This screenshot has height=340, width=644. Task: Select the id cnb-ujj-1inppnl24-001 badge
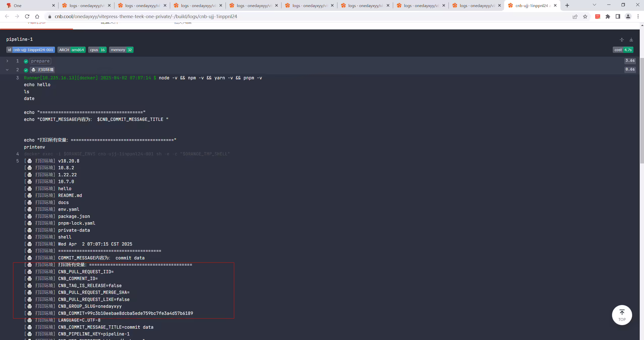pos(30,50)
